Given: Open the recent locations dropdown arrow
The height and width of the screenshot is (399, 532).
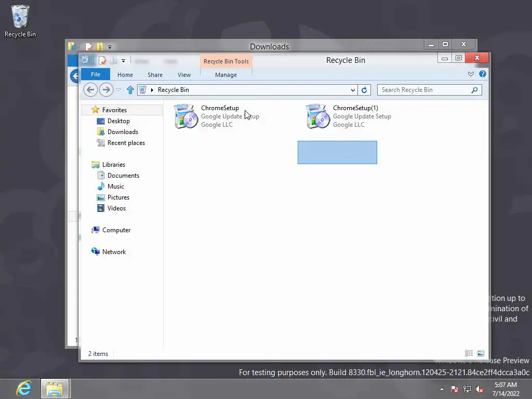Looking at the screenshot, I should (119, 90).
